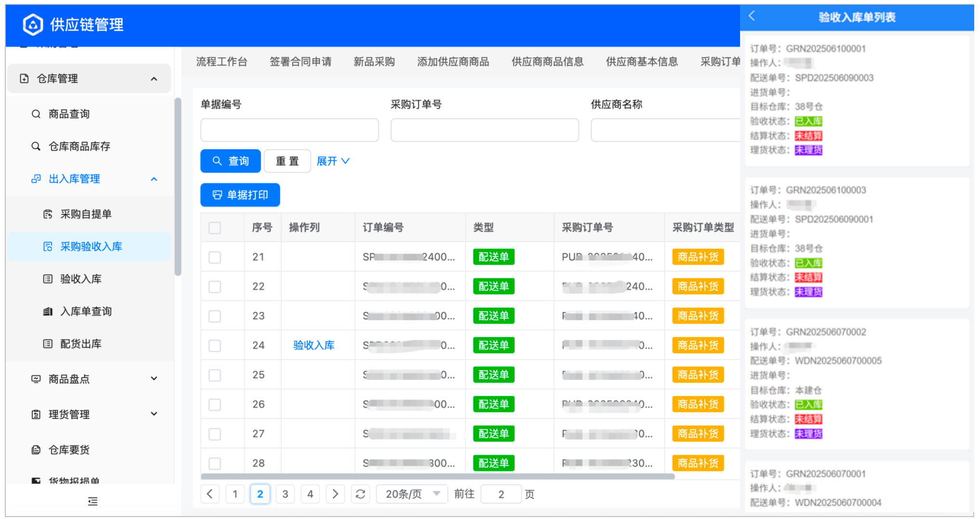Click the 出入库管理 icon
Screen dimensions: 980x519
tap(36, 179)
